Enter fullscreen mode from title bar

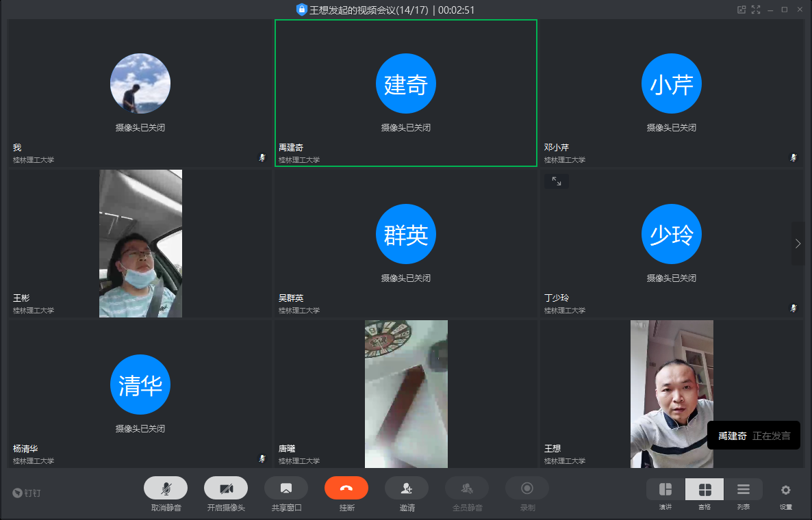(x=756, y=10)
